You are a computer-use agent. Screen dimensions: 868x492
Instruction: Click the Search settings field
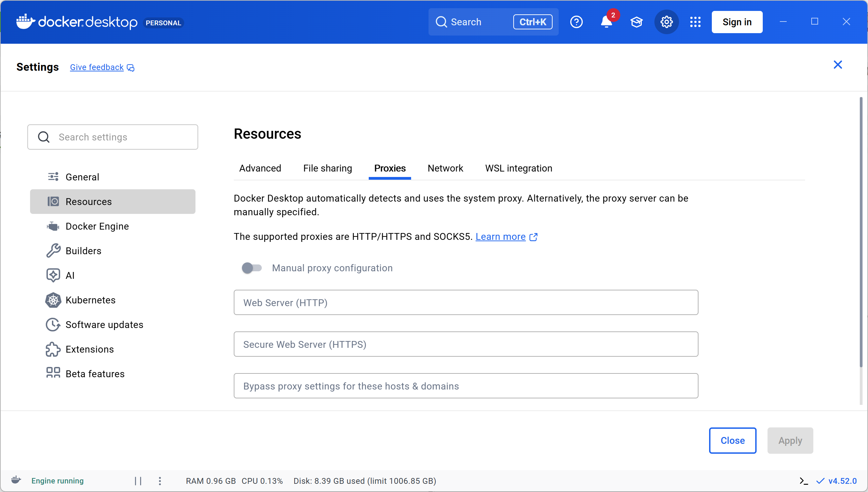pyautogui.click(x=113, y=137)
